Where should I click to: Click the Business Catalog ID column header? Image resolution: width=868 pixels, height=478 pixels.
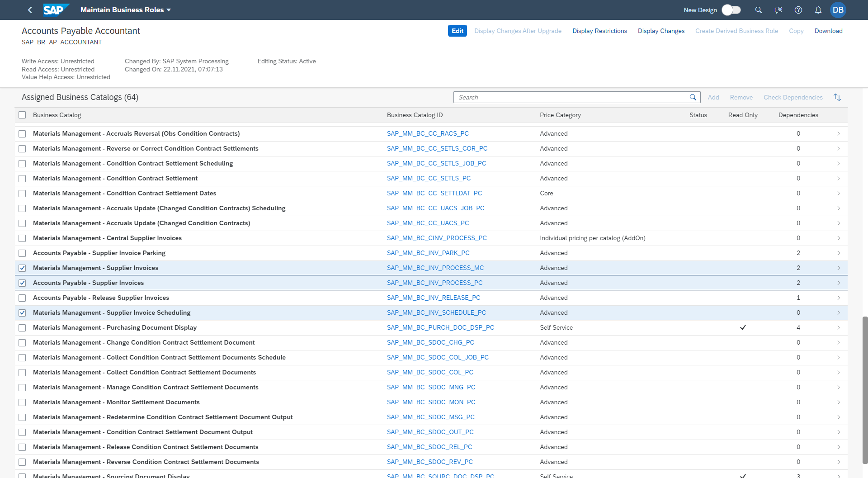click(x=415, y=115)
